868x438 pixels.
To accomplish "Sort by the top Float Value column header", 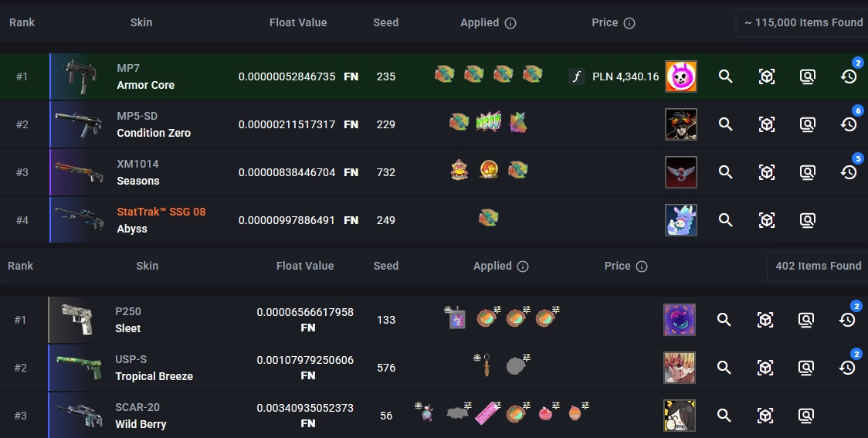I will click(298, 22).
